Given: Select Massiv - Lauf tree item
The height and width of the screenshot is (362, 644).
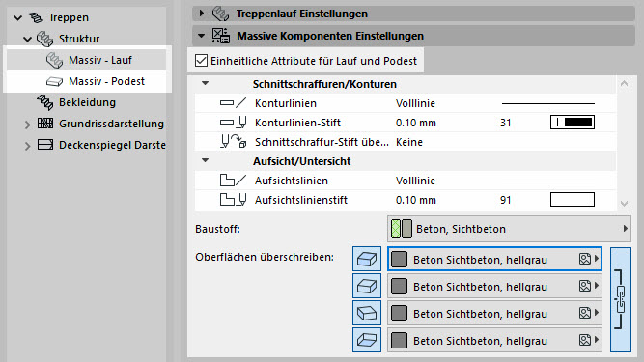Looking at the screenshot, I should [x=87, y=60].
